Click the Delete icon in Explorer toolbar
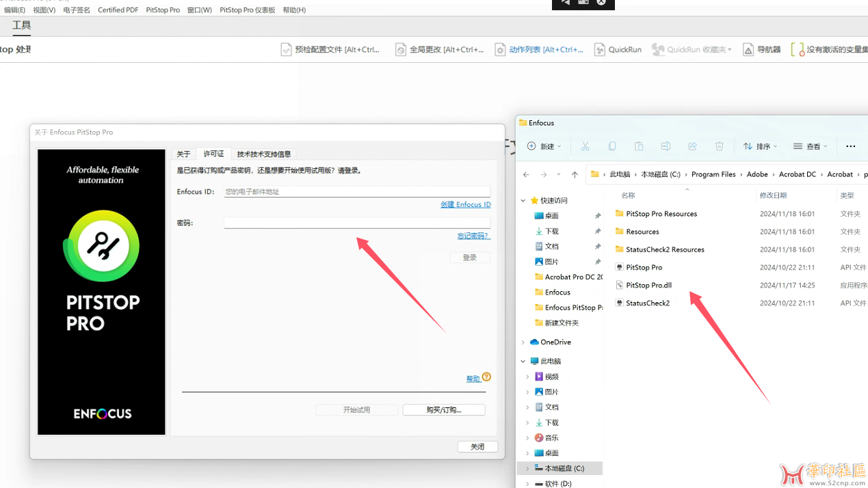 (719, 146)
